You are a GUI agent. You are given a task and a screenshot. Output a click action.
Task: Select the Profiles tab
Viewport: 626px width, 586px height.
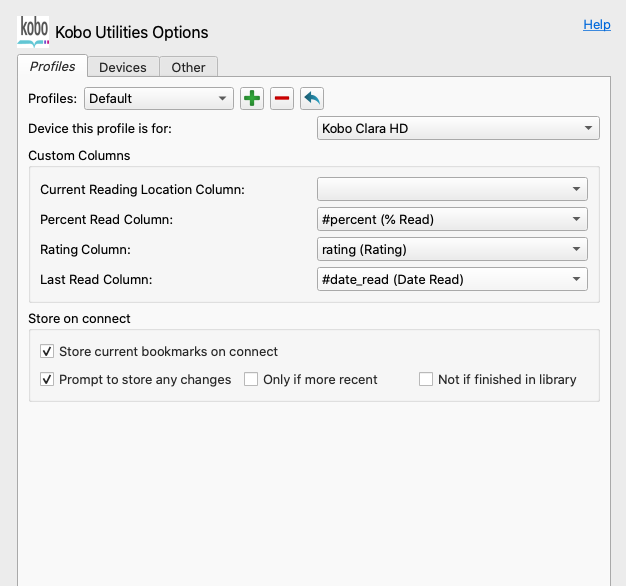(x=52, y=66)
